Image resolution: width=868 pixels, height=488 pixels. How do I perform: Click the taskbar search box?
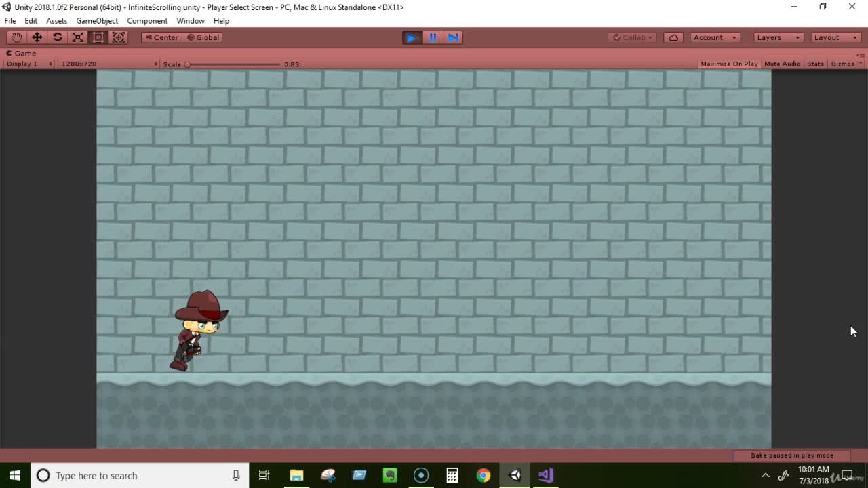click(x=140, y=475)
